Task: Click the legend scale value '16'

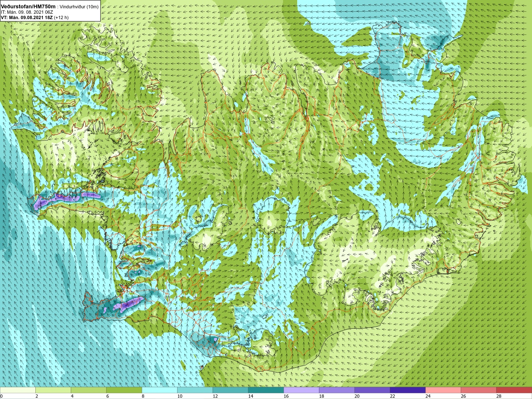Action: click(286, 396)
